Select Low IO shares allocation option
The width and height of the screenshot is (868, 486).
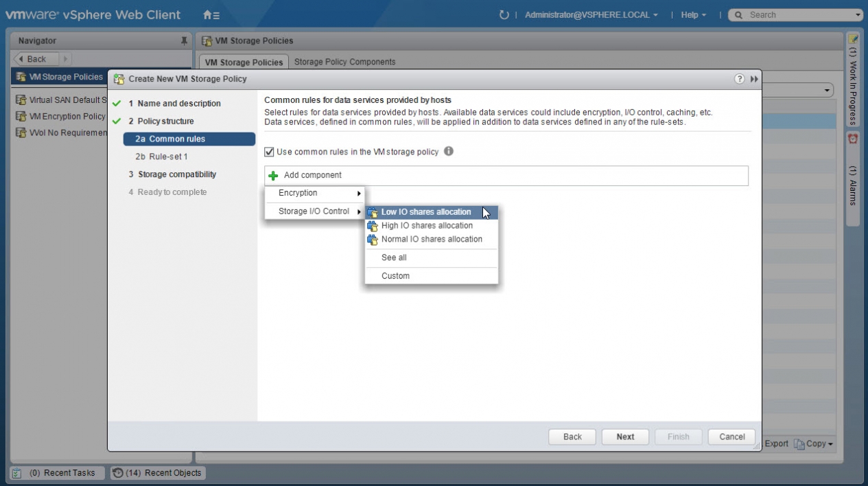[x=426, y=212]
